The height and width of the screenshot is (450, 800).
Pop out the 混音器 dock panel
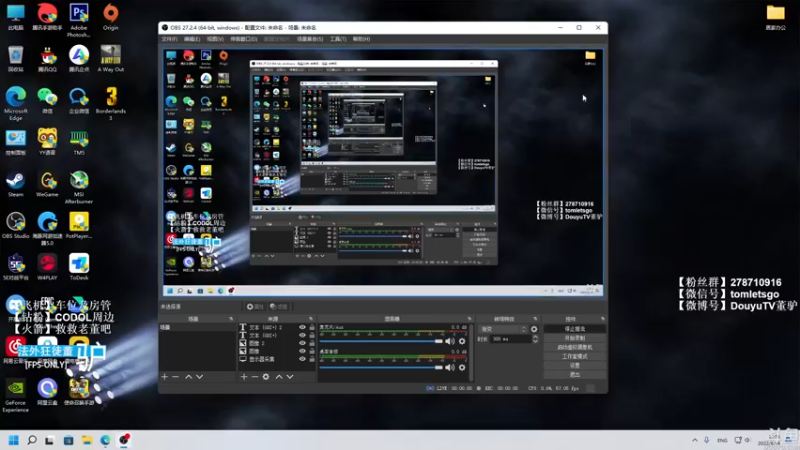pos(469,319)
